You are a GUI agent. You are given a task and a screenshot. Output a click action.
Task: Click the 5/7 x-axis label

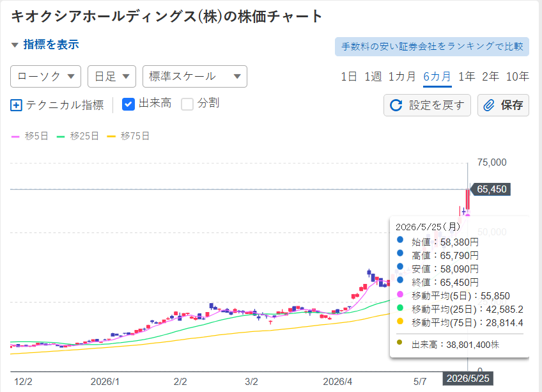pos(420,382)
